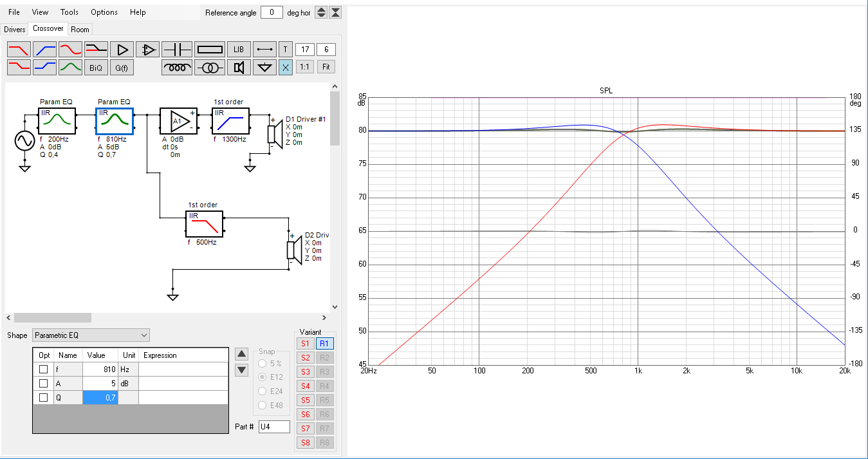Tick the Opt checkbox for parameter Q
Image resolution: width=868 pixels, height=459 pixels.
point(44,398)
